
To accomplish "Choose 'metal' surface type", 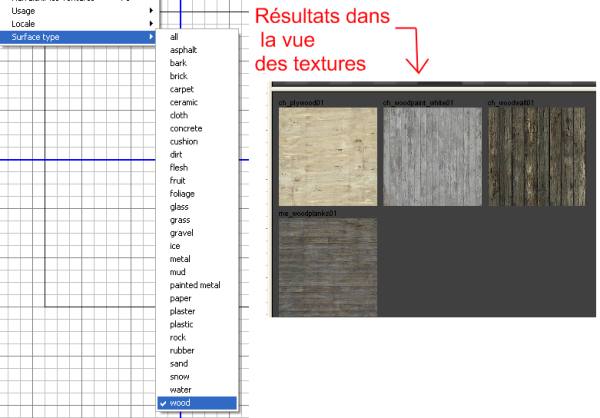I will (197, 259).
